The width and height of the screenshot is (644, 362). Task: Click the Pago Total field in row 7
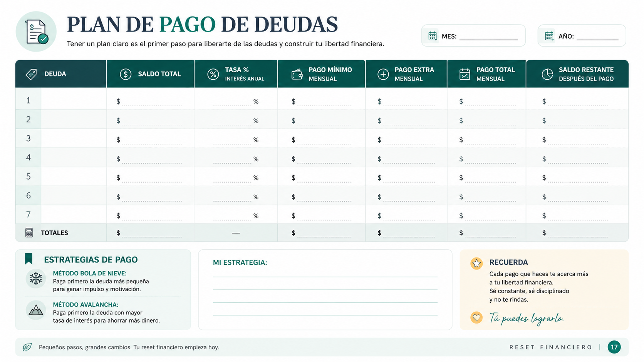488,216
